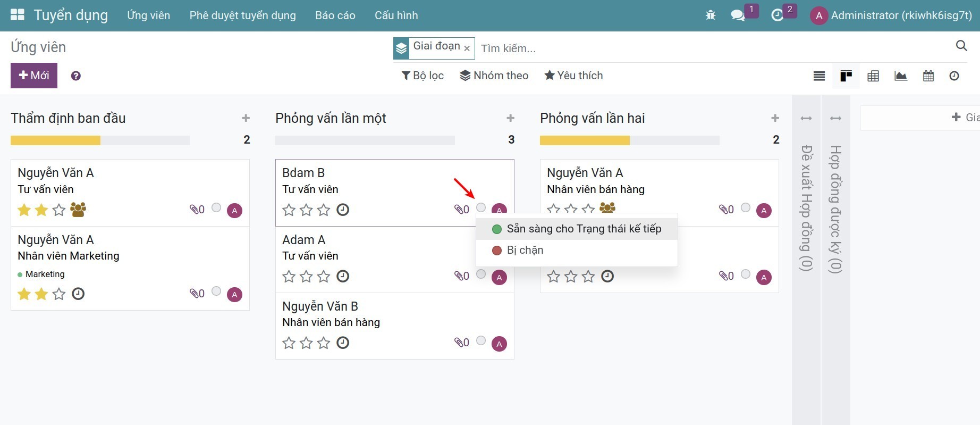Expand the Yêu thích favorites dropdown

point(573,76)
